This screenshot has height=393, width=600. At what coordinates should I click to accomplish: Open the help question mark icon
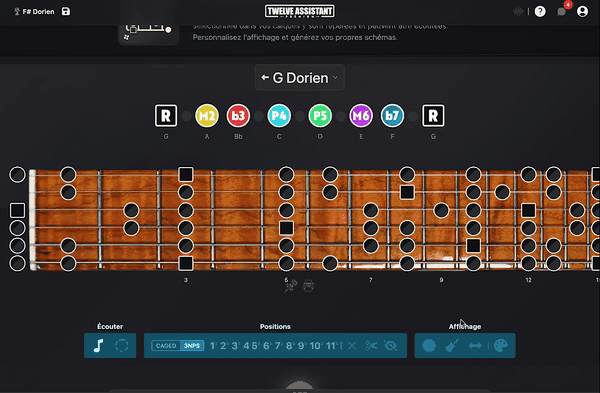540,11
